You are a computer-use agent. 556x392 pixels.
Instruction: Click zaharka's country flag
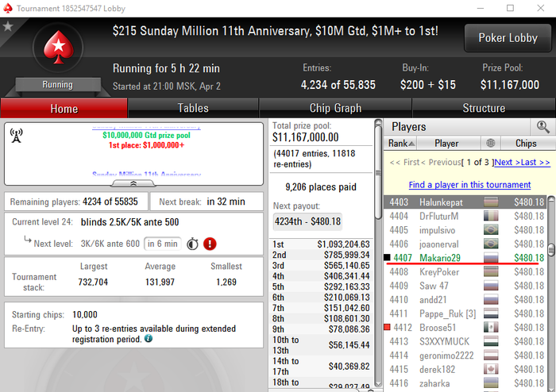pos(491,383)
